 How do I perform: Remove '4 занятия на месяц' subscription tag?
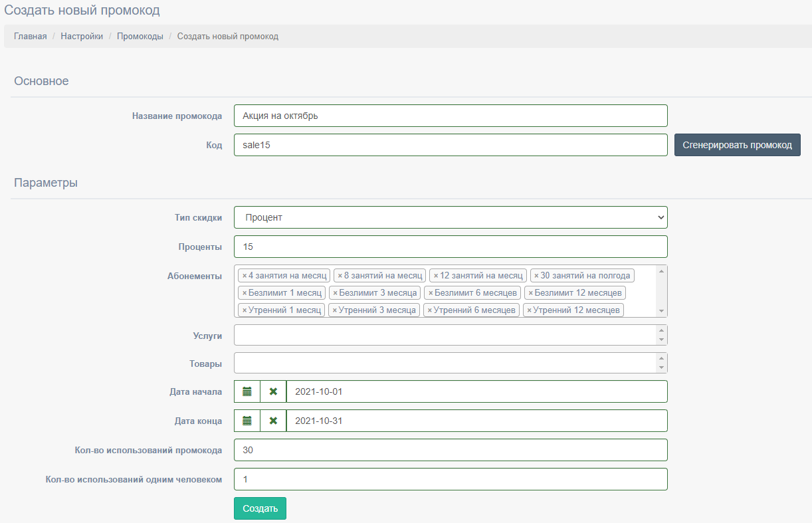[x=245, y=276]
